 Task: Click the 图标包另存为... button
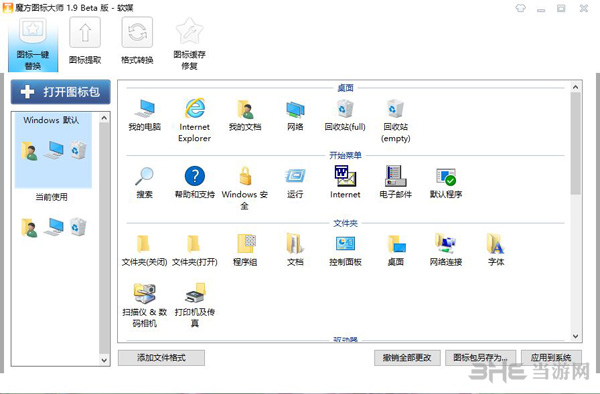[480, 358]
